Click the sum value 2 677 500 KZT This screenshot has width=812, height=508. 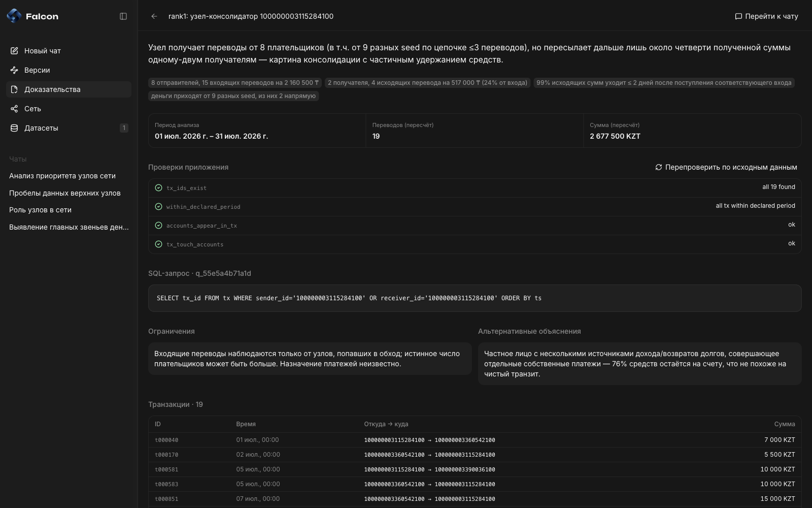(615, 136)
